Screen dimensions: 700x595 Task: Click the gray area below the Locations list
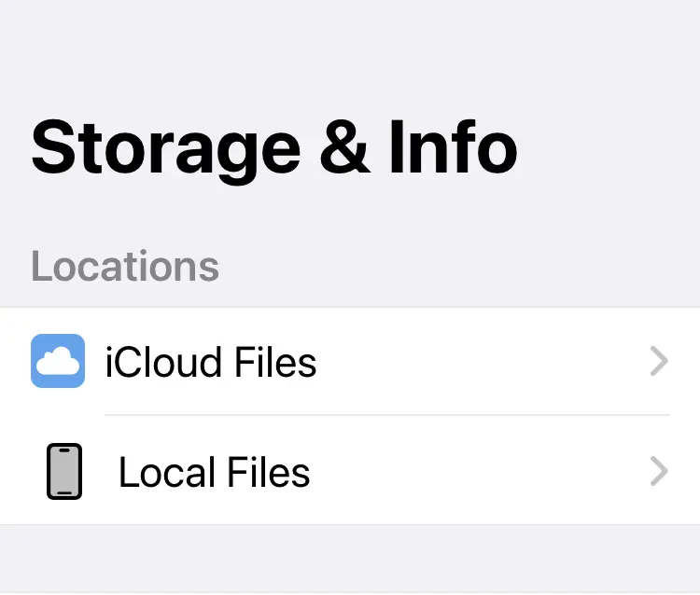350,558
